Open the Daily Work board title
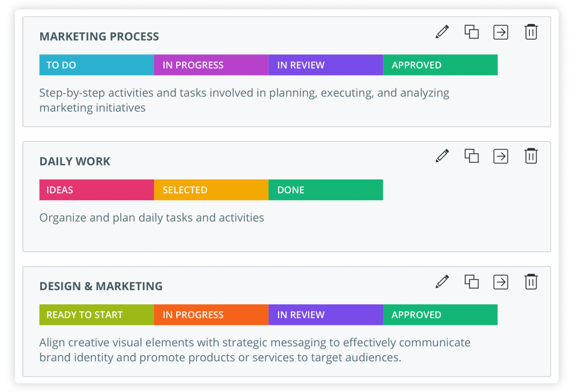 coord(74,161)
